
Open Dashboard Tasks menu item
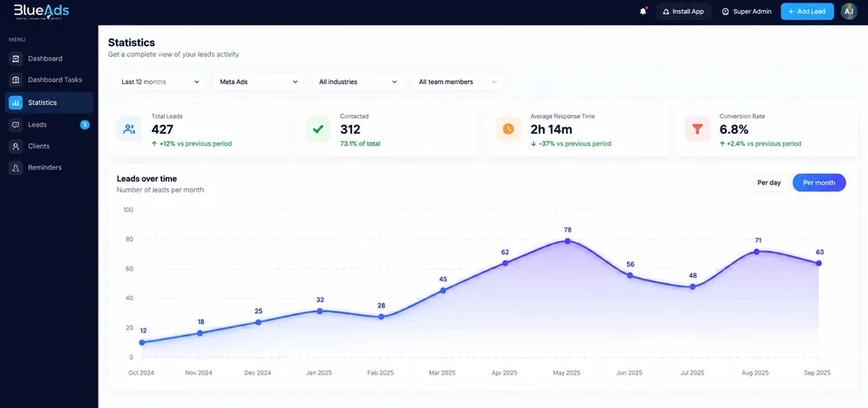click(49, 80)
